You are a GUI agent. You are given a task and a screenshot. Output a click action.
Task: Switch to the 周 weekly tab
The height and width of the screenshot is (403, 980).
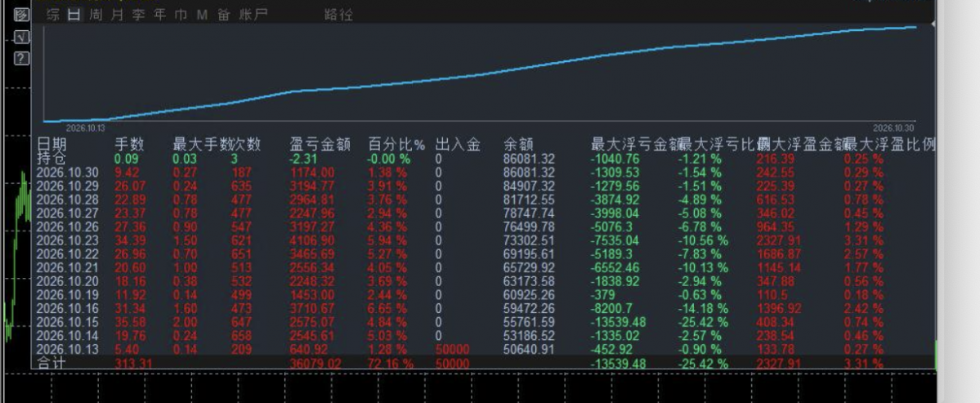coord(96,15)
